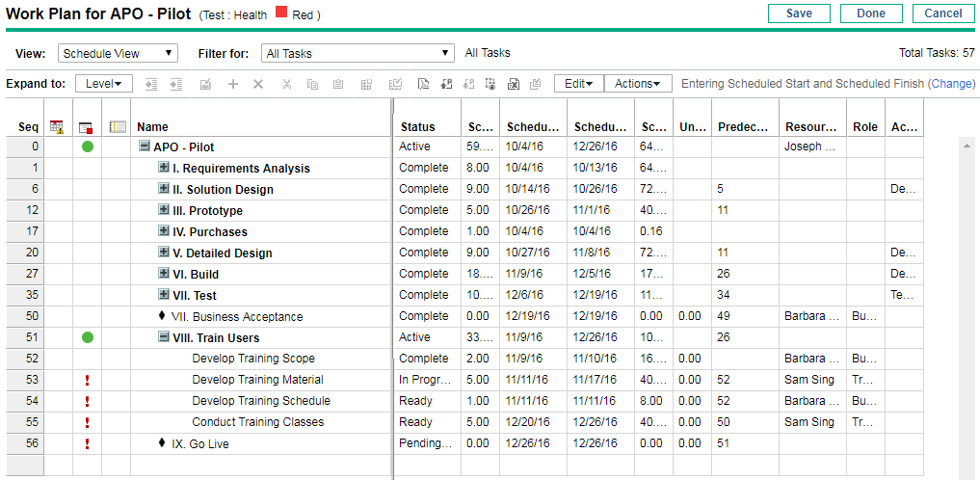Screen dimensions: 980x480
Task: Open the Actions menu
Action: click(x=638, y=84)
